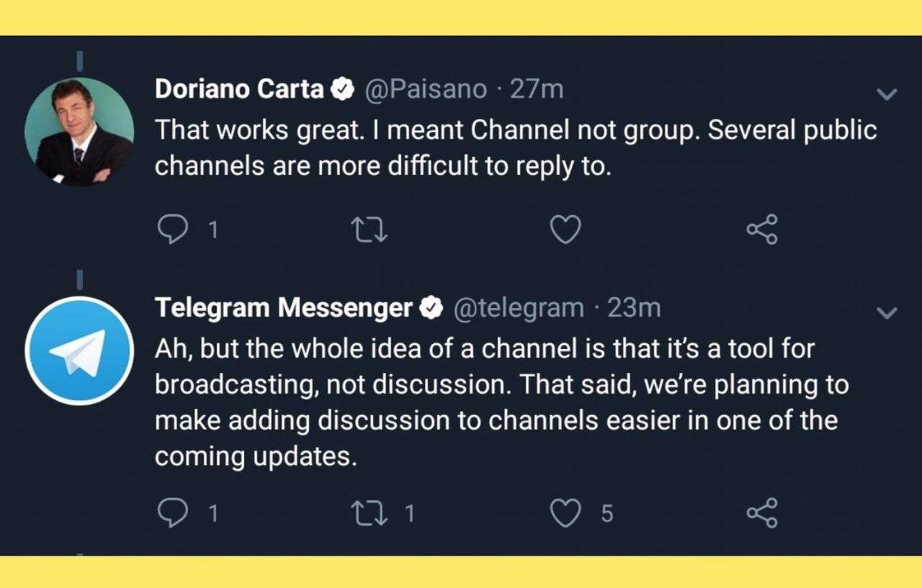Open Doriano Carta's profile photo
Screen dimensions: 922x588
(79, 132)
